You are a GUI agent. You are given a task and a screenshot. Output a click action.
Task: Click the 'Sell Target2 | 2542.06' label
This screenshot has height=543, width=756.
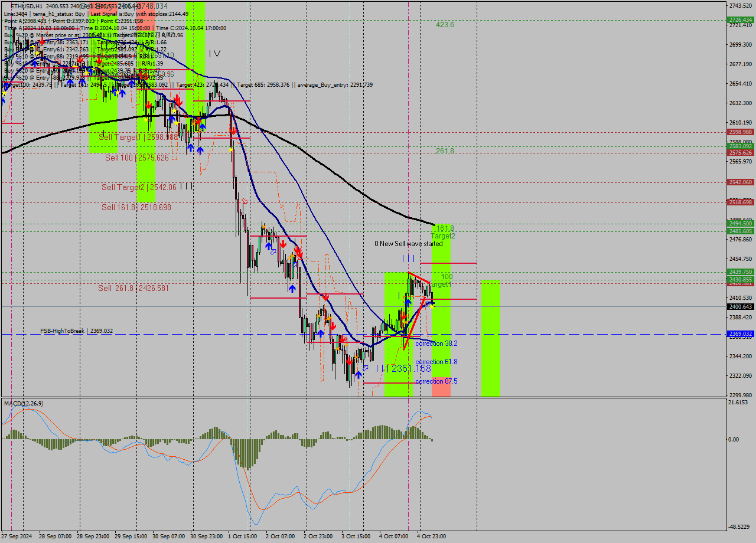click(x=139, y=187)
